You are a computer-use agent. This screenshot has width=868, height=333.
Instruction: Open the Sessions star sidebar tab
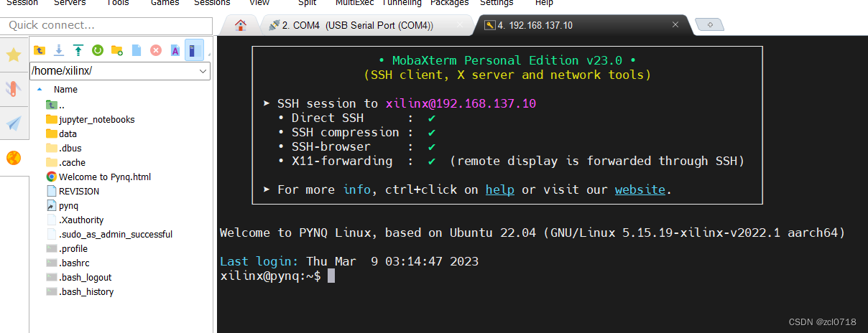click(14, 55)
